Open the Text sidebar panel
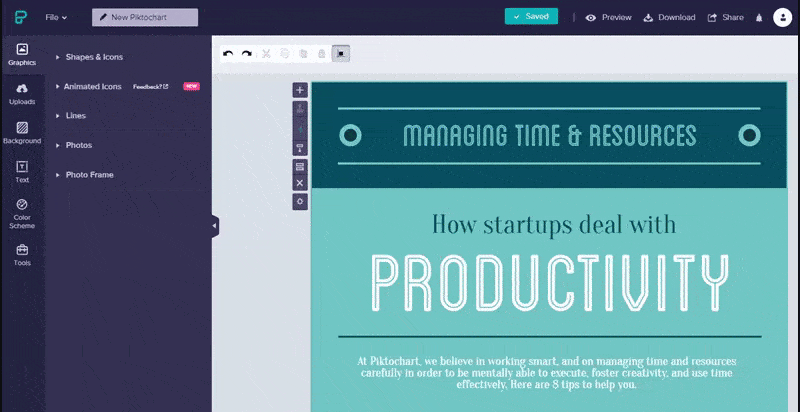 [22, 172]
